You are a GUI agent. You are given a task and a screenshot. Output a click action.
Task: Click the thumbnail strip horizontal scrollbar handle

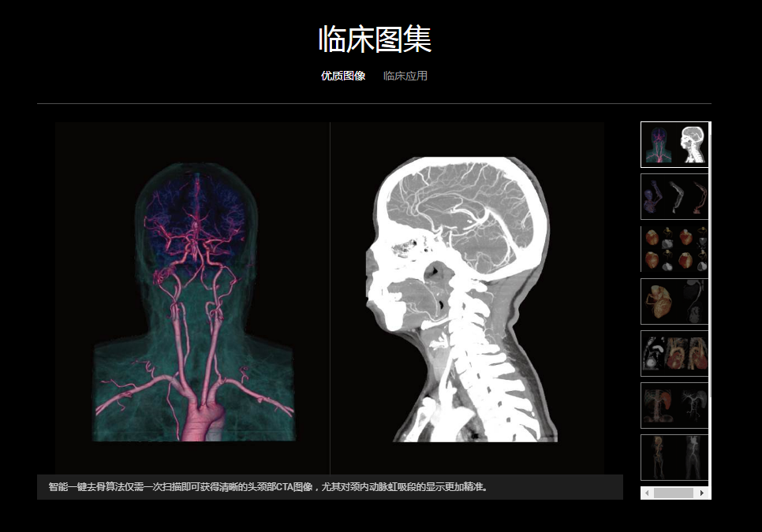pos(674,493)
